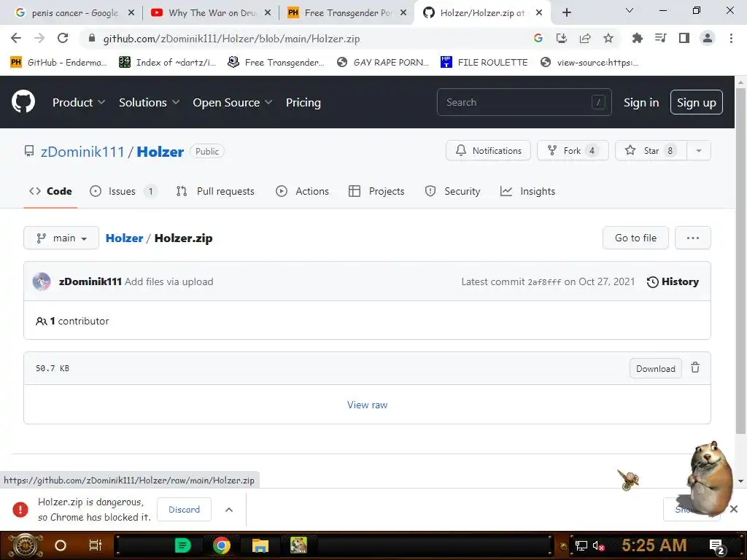Click the History clock icon link
The image size is (747, 560).
click(673, 282)
